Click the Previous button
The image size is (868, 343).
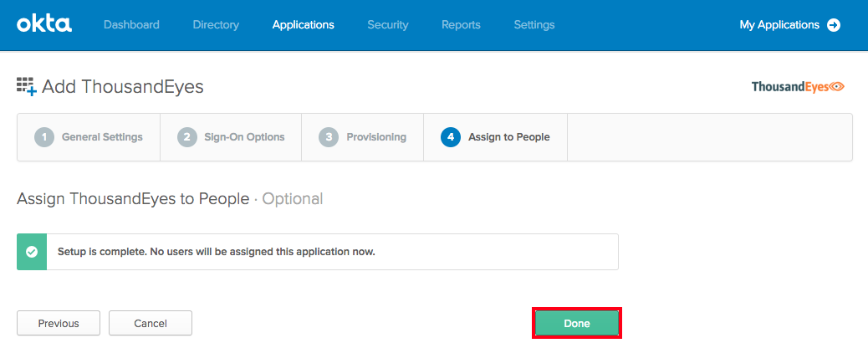[59, 323]
